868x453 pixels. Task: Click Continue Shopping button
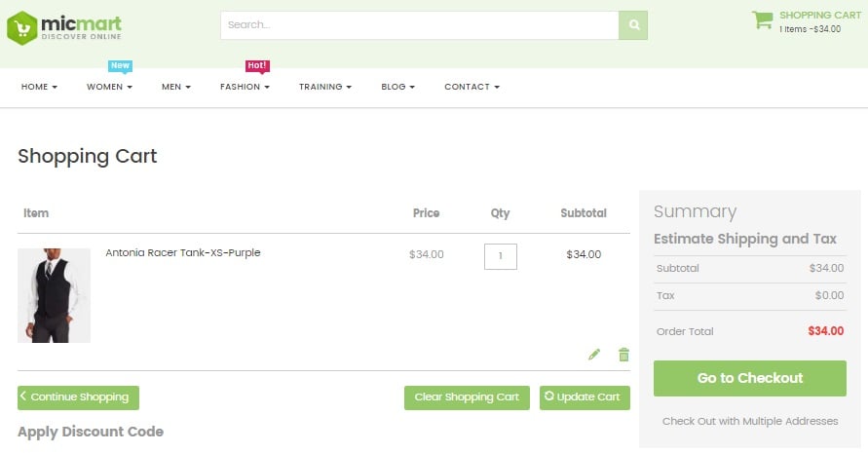tap(78, 397)
